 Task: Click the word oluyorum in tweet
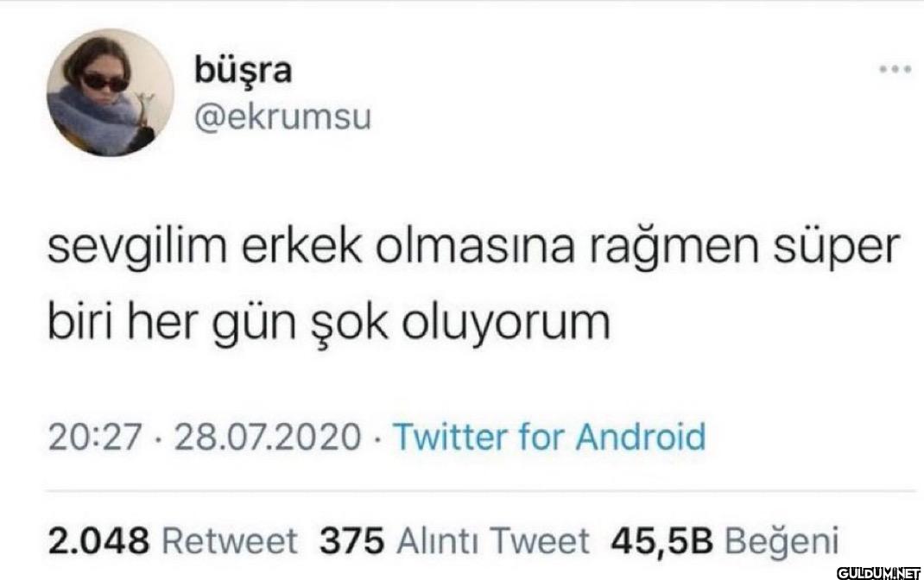tap(506, 325)
